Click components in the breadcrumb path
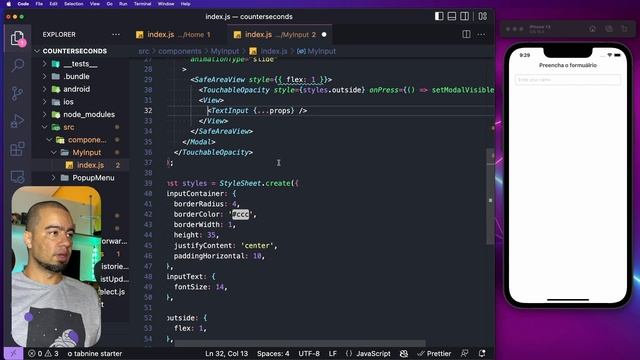The width and height of the screenshot is (640, 360). coord(180,51)
